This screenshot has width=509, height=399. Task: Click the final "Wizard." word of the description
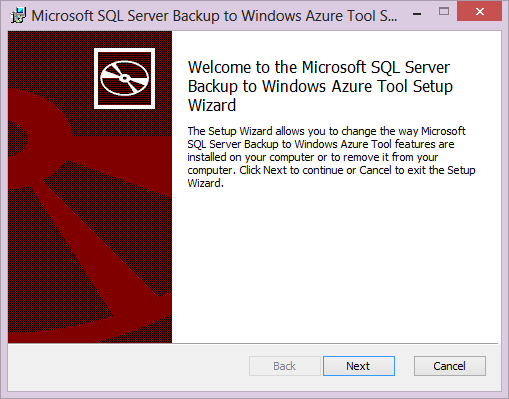tap(205, 183)
